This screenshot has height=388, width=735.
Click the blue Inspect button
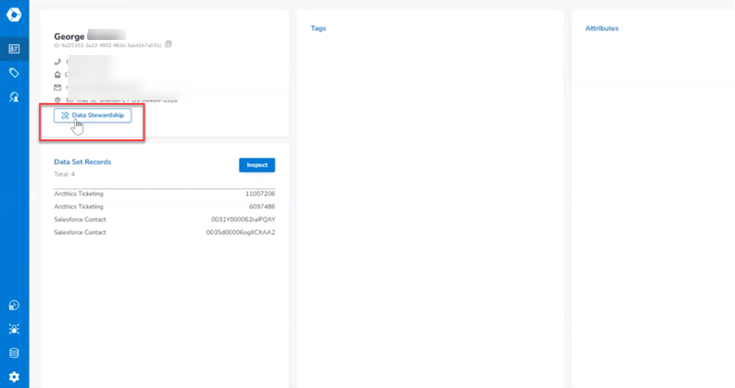point(257,165)
